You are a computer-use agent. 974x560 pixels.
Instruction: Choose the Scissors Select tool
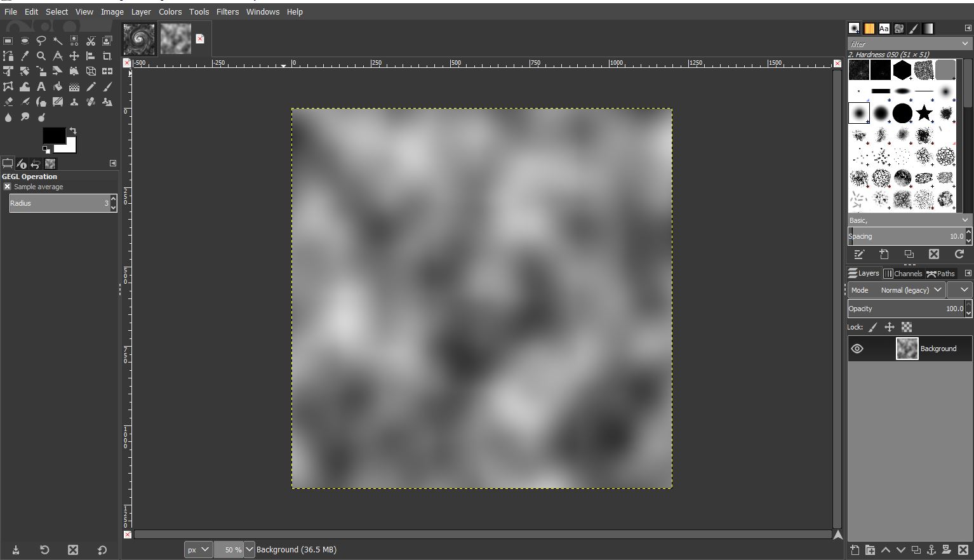pos(91,41)
